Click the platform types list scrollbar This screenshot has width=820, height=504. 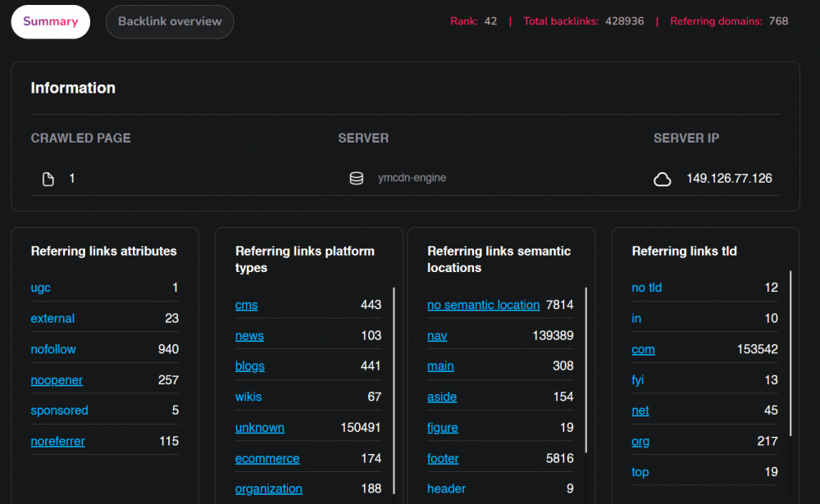(x=394, y=390)
